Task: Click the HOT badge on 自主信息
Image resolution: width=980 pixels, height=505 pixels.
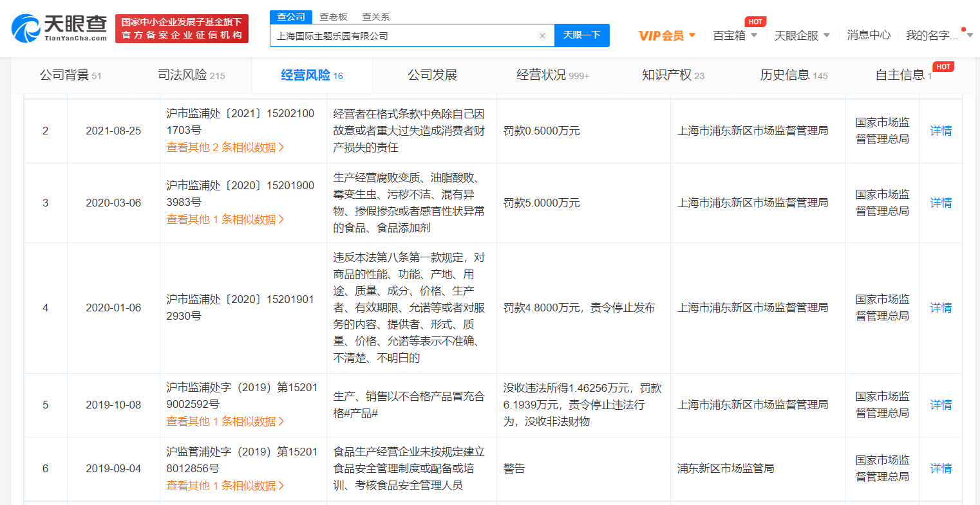Action: (x=943, y=67)
